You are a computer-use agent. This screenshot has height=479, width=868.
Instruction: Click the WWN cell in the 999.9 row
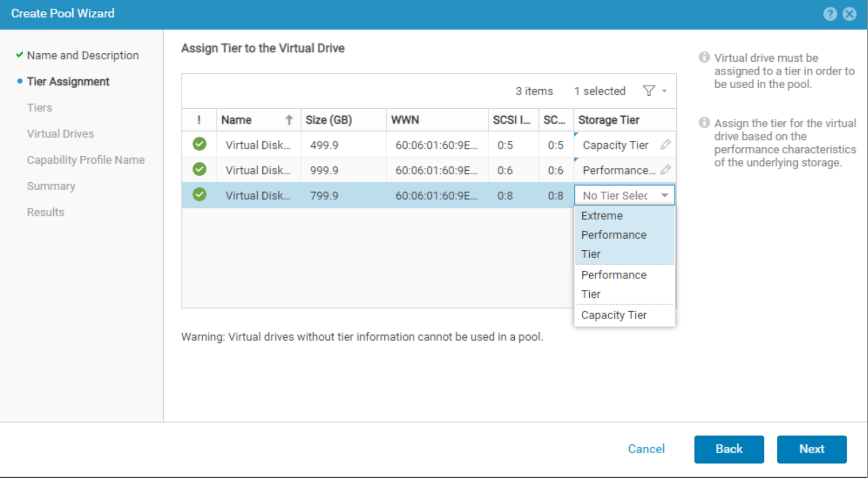pos(437,171)
